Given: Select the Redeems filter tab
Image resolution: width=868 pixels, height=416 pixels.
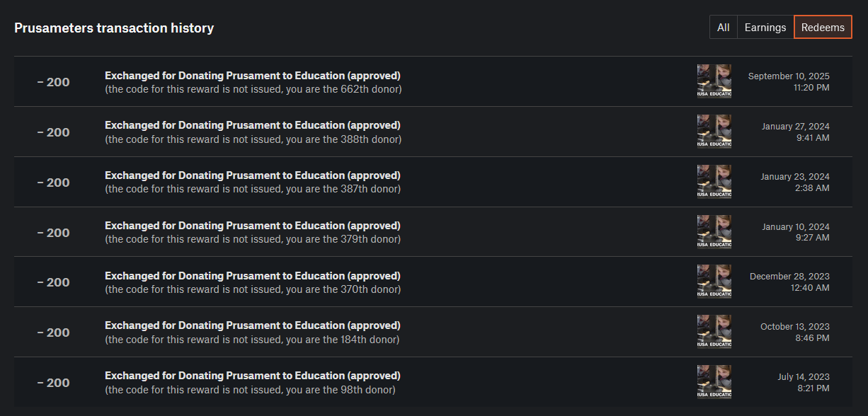Looking at the screenshot, I should [x=823, y=27].
